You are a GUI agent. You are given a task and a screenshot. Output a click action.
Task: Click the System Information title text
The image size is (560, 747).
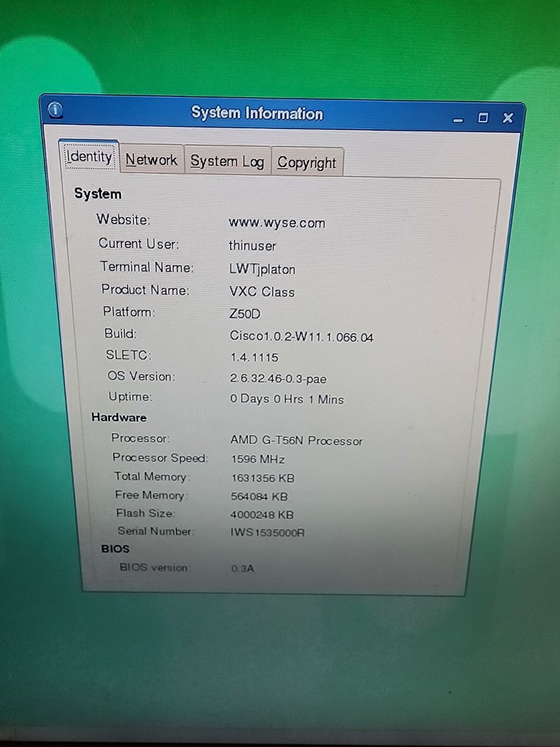coord(257,114)
